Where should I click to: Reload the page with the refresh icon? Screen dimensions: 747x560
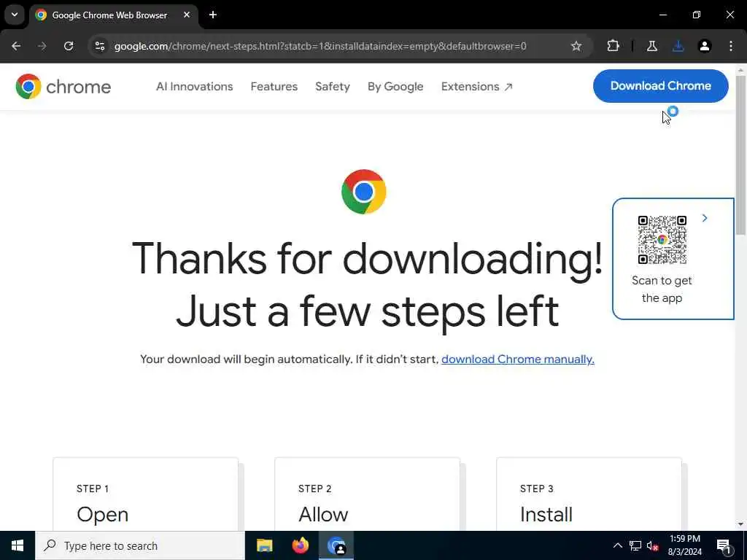click(x=69, y=46)
